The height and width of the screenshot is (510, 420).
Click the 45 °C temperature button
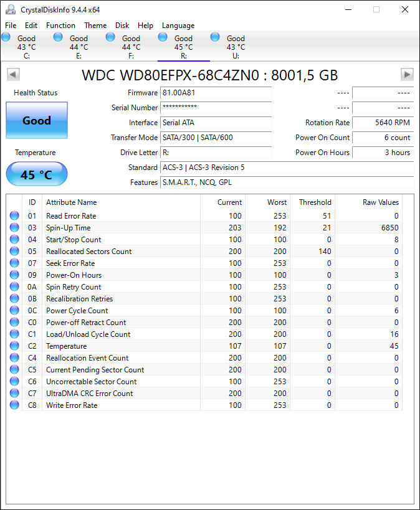click(37, 174)
